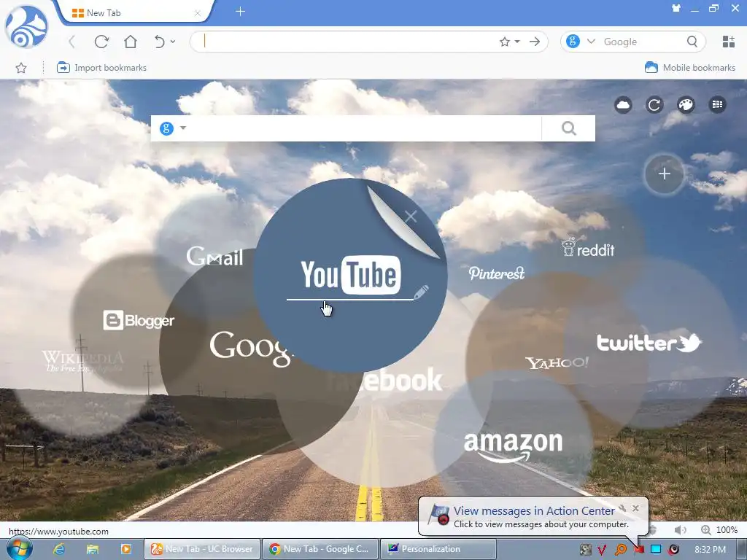Viewport: 747px width, 560px height.
Task: Go back with the back arrow
Action: [72, 42]
